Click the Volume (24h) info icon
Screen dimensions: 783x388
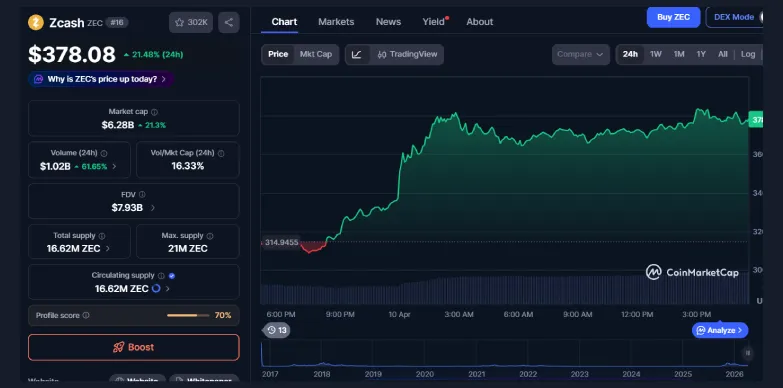(104, 153)
